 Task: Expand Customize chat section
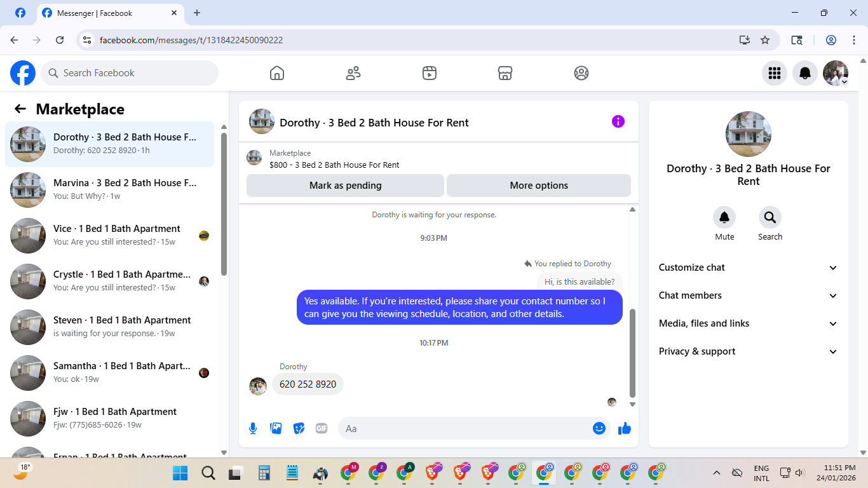click(749, 268)
